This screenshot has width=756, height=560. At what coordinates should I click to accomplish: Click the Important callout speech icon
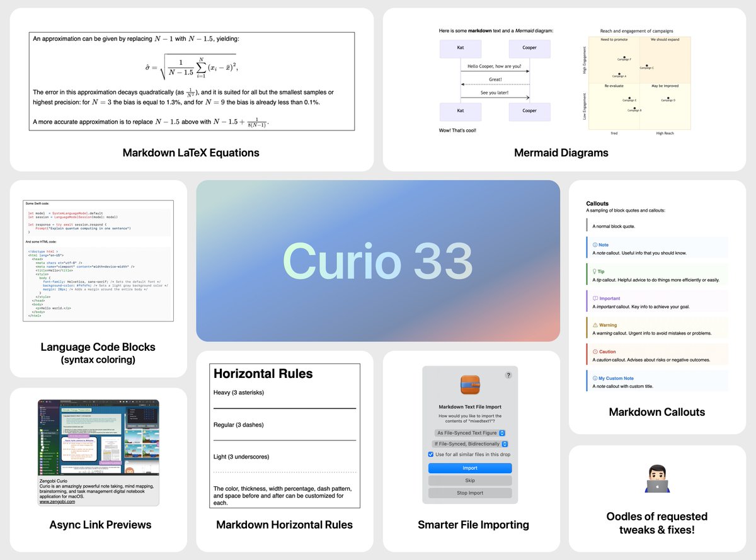click(595, 299)
